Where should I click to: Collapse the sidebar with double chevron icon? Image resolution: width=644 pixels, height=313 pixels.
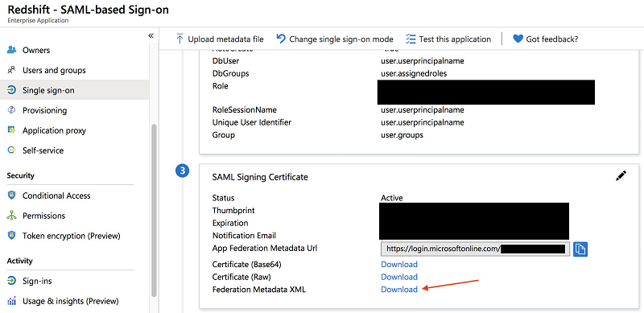coord(151,35)
